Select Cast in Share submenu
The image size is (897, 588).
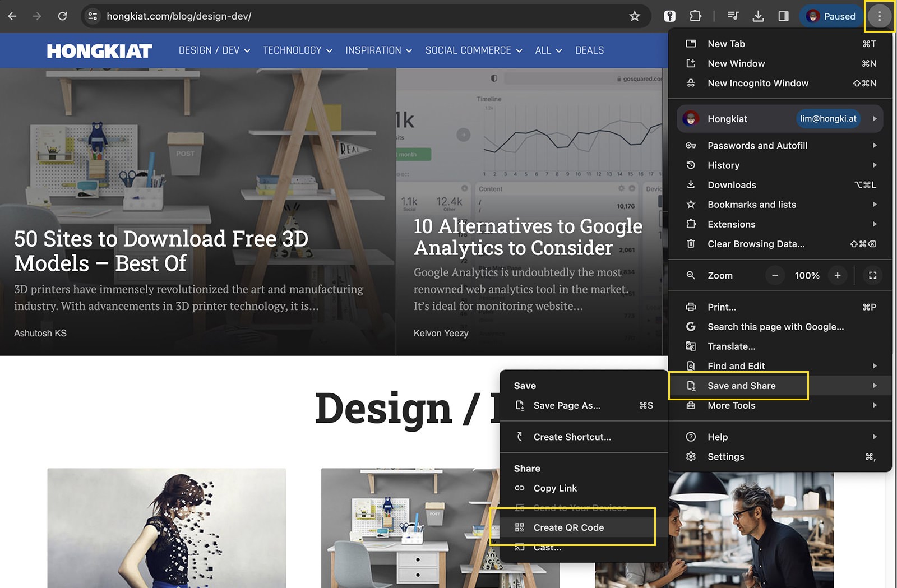pyautogui.click(x=584, y=547)
